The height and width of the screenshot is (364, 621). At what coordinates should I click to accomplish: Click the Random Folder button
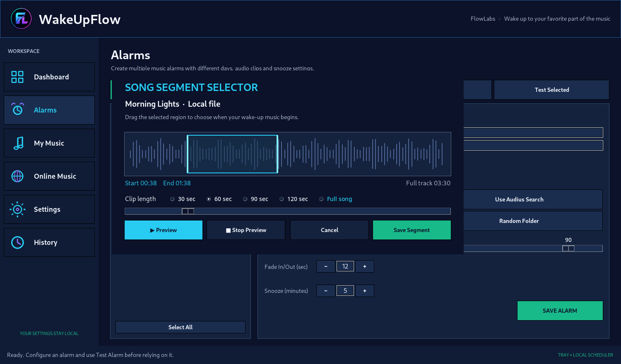(x=519, y=221)
